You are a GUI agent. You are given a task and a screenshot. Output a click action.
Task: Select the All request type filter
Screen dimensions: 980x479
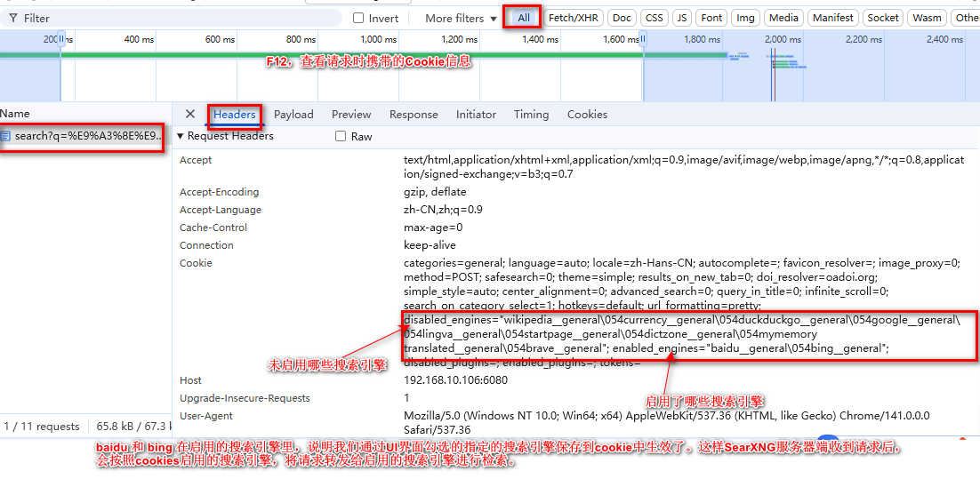point(524,18)
